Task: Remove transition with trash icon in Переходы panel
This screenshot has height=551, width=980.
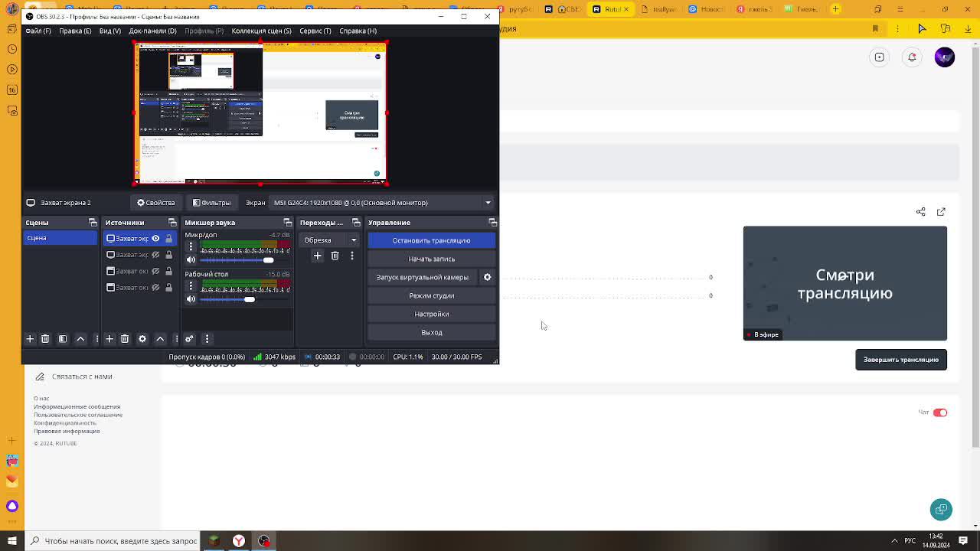Action: [x=335, y=256]
